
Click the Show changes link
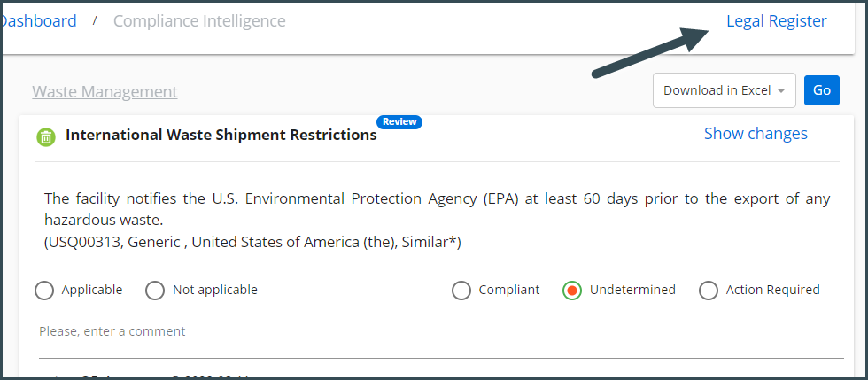click(756, 134)
